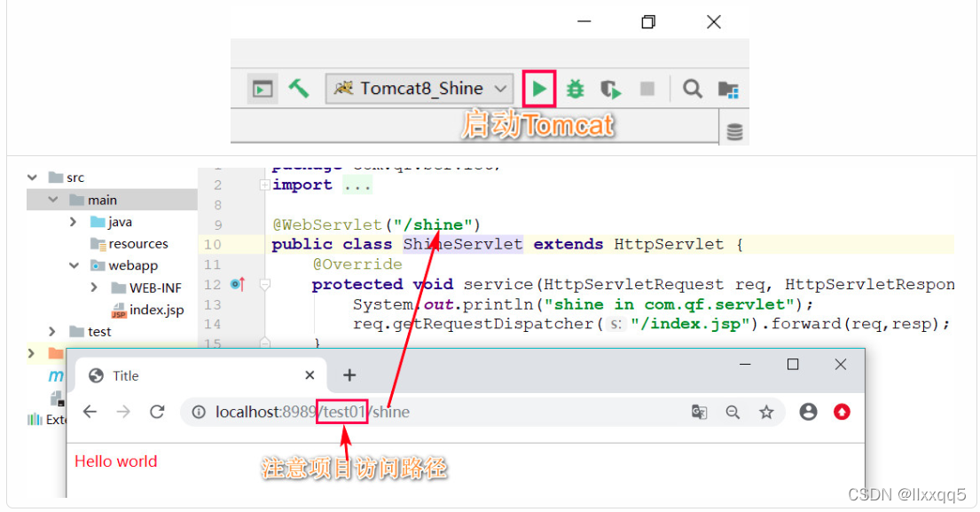Viewport: 980px width, 512px height.
Task: Maximize the browser window
Action: coord(793,365)
